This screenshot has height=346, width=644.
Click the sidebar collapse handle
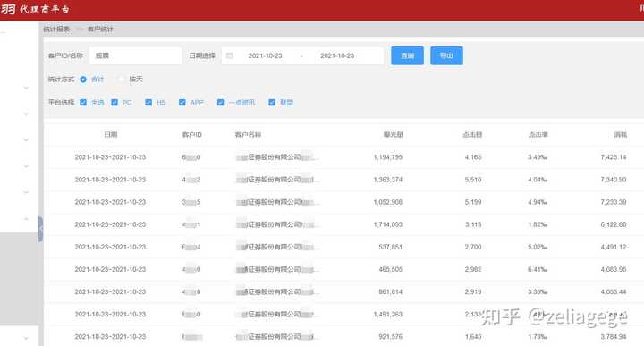coord(40,229)
